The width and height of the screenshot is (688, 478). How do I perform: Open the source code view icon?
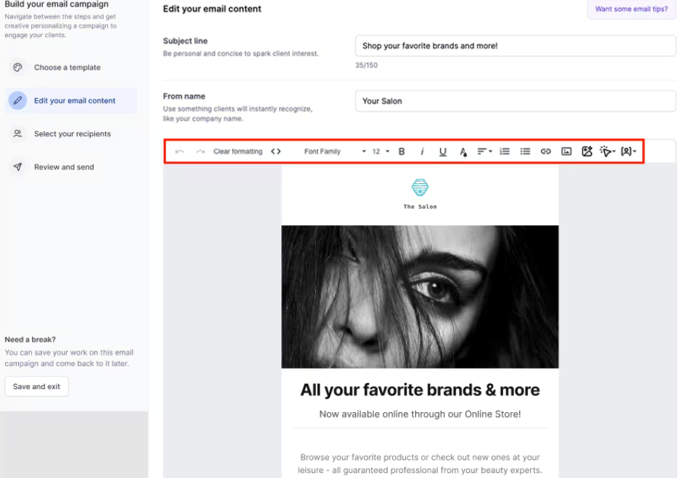(x=276, y=151)
